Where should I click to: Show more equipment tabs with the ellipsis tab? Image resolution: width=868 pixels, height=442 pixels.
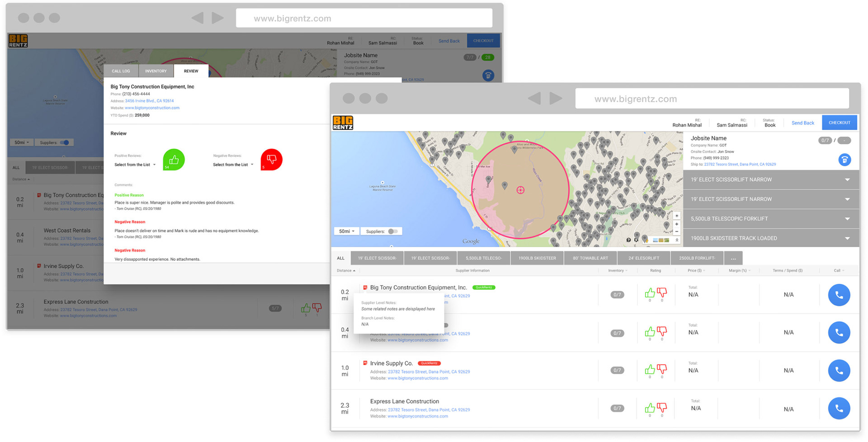point(733,258)
